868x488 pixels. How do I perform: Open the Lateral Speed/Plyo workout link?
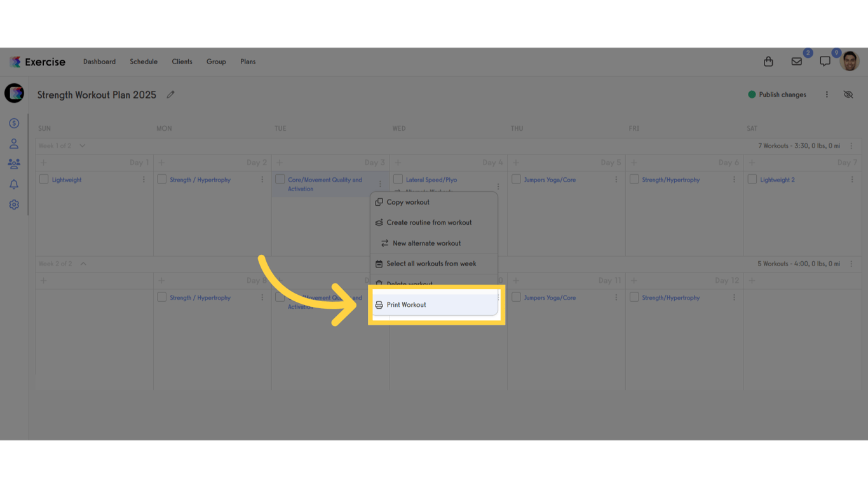coord(431,180)
